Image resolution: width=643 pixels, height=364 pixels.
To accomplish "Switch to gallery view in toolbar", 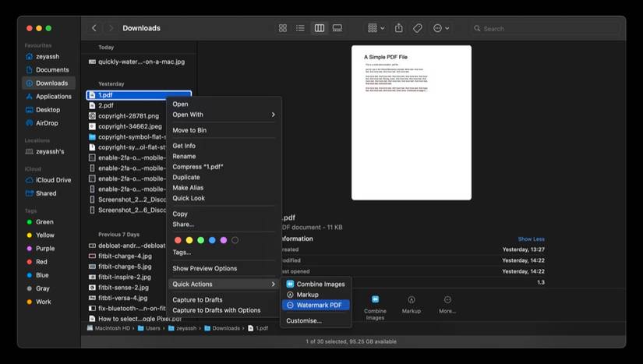I will [337, 28].
